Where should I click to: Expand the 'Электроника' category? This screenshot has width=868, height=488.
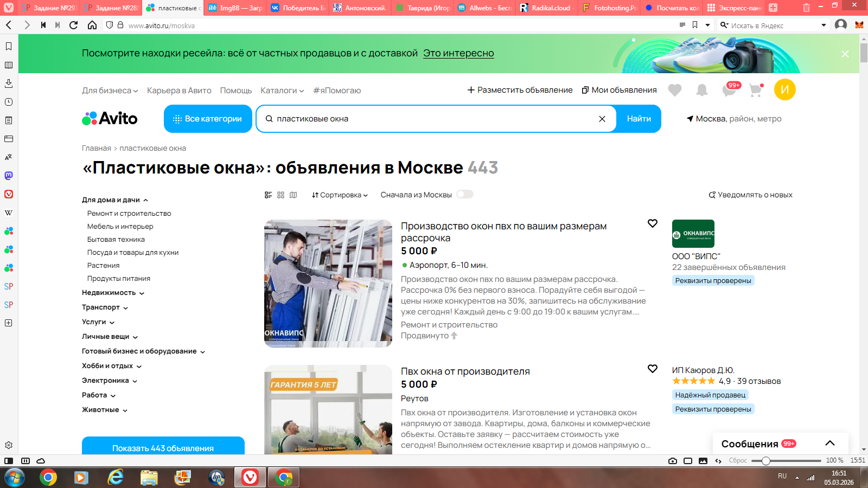(x=110, y=381)
